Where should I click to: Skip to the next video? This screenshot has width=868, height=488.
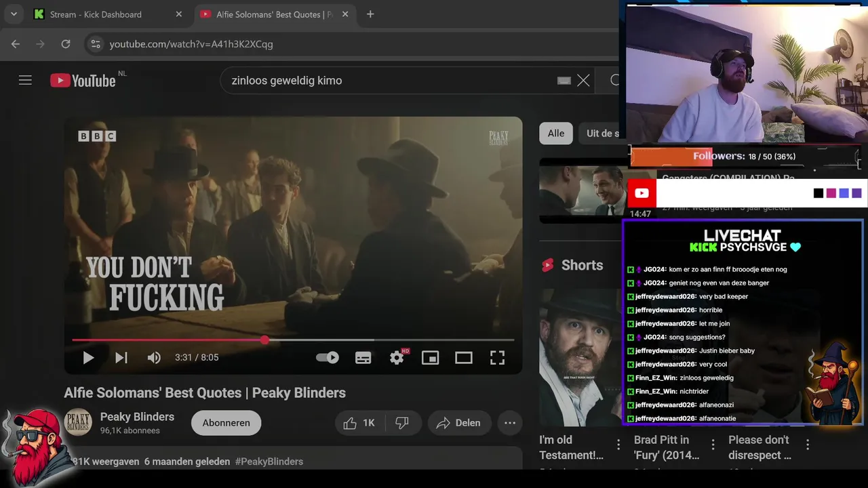pos(121,358)
